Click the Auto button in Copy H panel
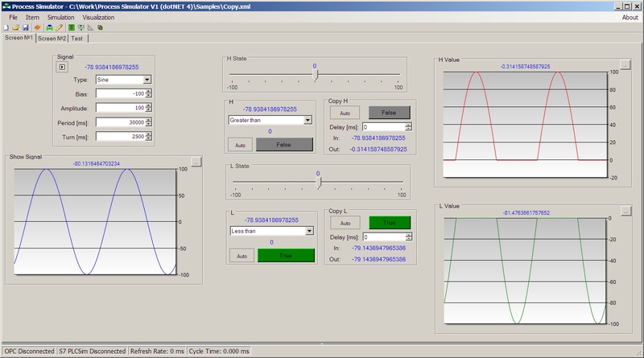 point(345,113)
